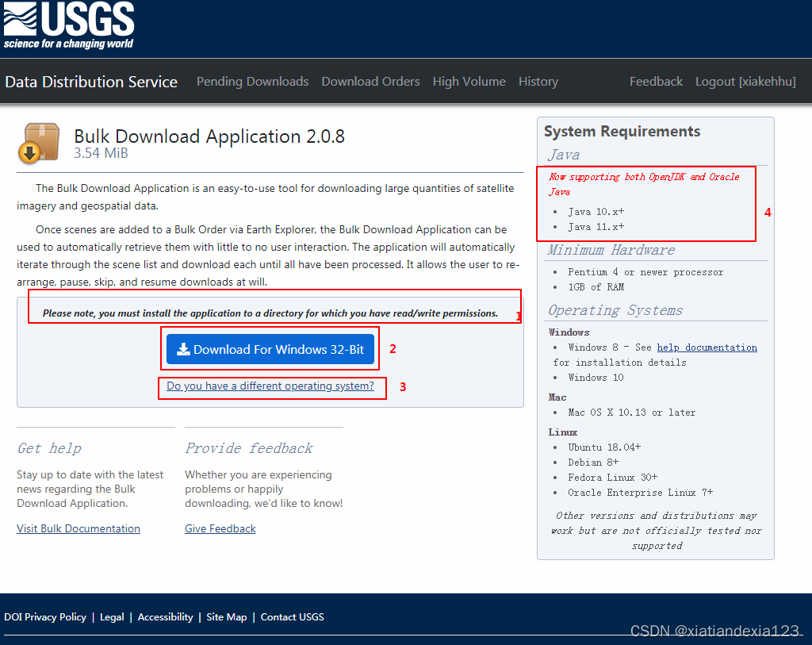Click the 'Minimum Hardware' heading
The width and height of the screenshot is (812, 645).
tap(611, 250)
